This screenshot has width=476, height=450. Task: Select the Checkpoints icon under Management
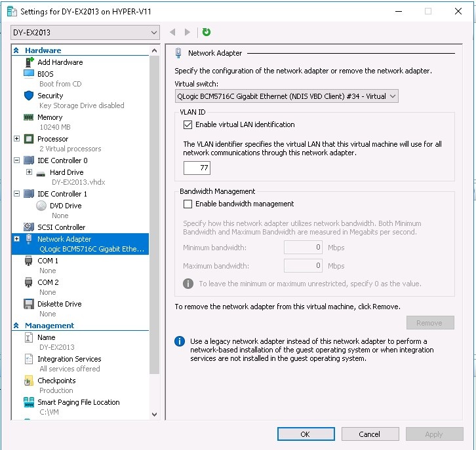pos(29,381)
